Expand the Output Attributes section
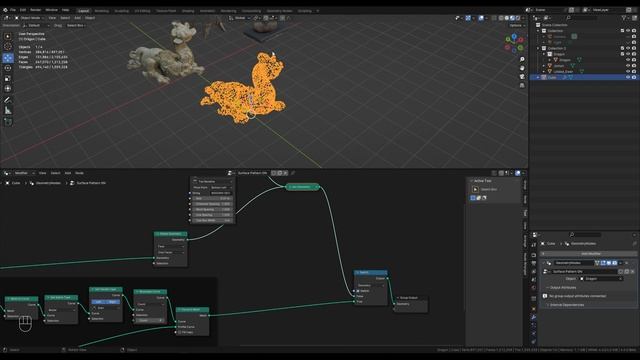 (562, 287)
